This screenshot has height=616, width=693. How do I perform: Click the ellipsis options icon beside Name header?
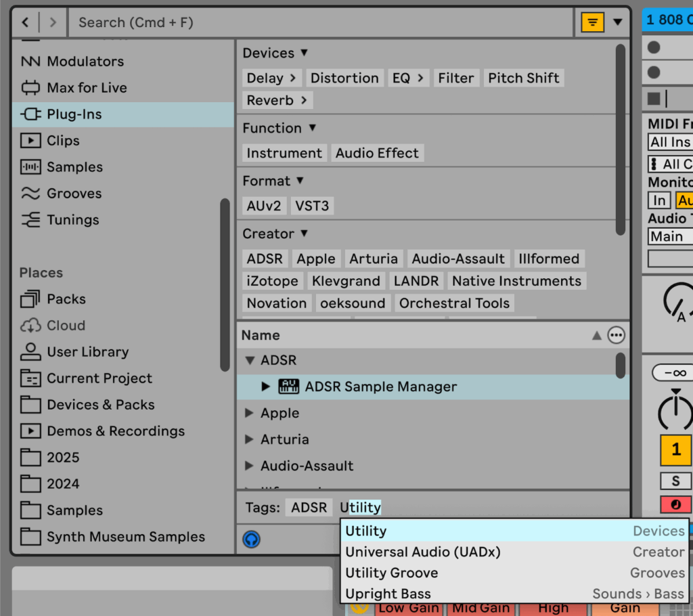pos(616,334)
